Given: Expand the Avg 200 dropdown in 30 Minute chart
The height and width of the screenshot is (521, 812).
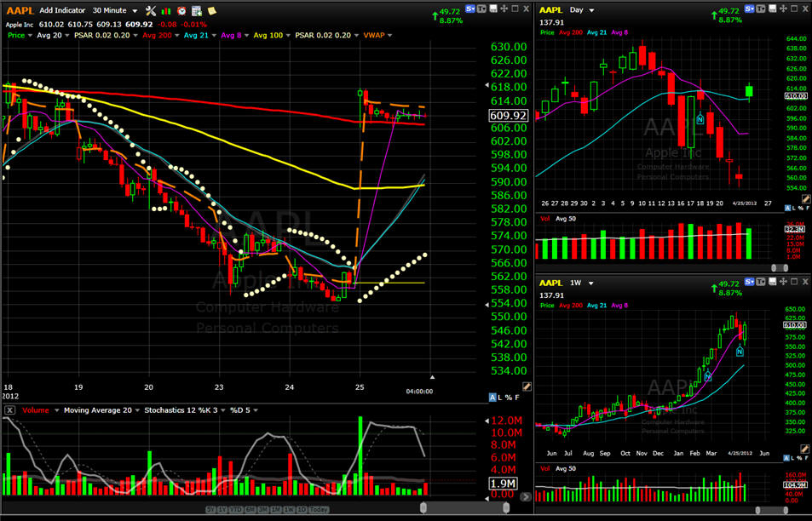Looking at the screenshot, I should 176,35.
